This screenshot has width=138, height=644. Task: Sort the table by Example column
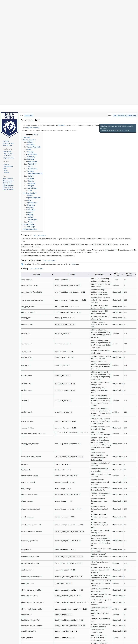[72, 274]
